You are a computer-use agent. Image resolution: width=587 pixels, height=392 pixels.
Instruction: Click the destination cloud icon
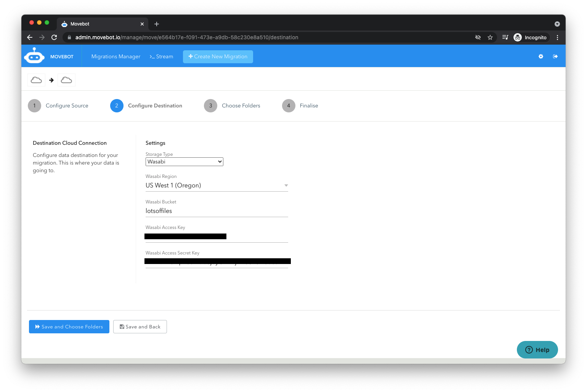[66, 80]
